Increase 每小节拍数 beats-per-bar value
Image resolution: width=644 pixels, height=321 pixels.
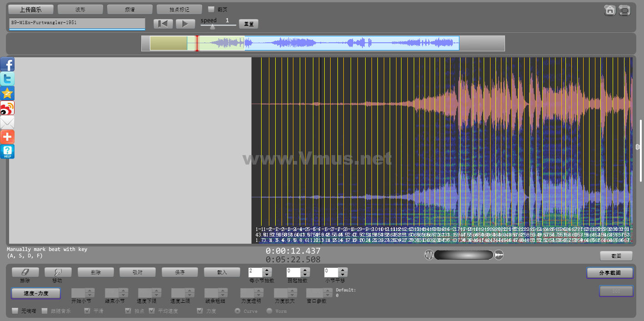coord(267,270)
